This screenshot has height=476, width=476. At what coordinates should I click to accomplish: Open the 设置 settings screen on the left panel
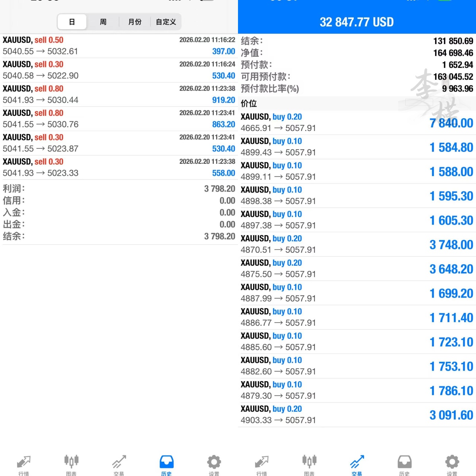[214, 464]
